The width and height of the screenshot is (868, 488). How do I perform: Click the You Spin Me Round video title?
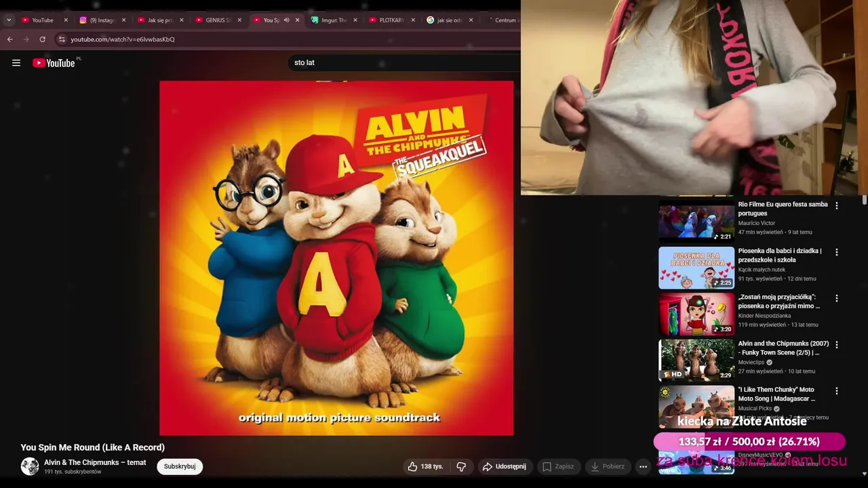(93, 447)
